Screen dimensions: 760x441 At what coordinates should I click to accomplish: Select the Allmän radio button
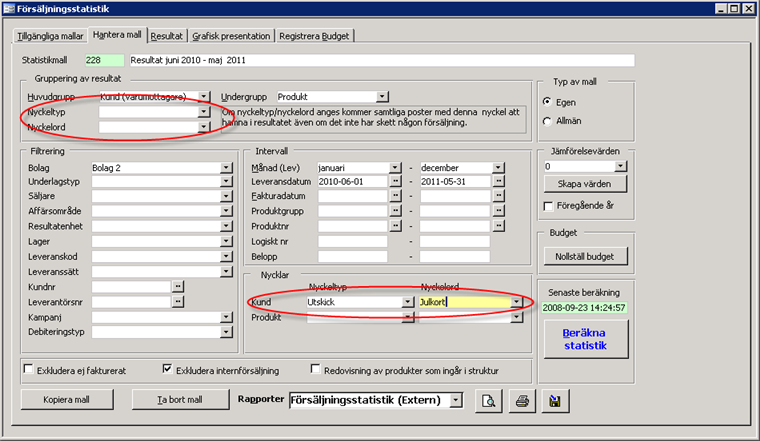[547, 121]
